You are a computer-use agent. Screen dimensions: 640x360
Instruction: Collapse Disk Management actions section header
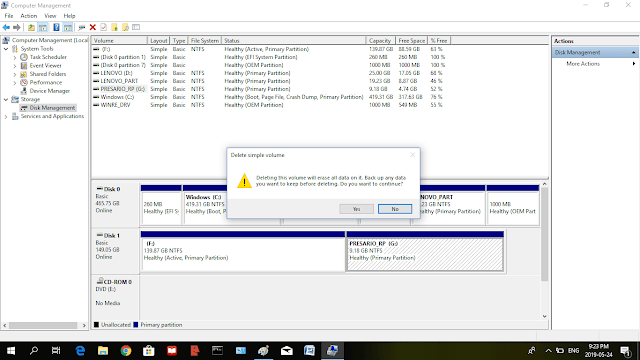633,52
